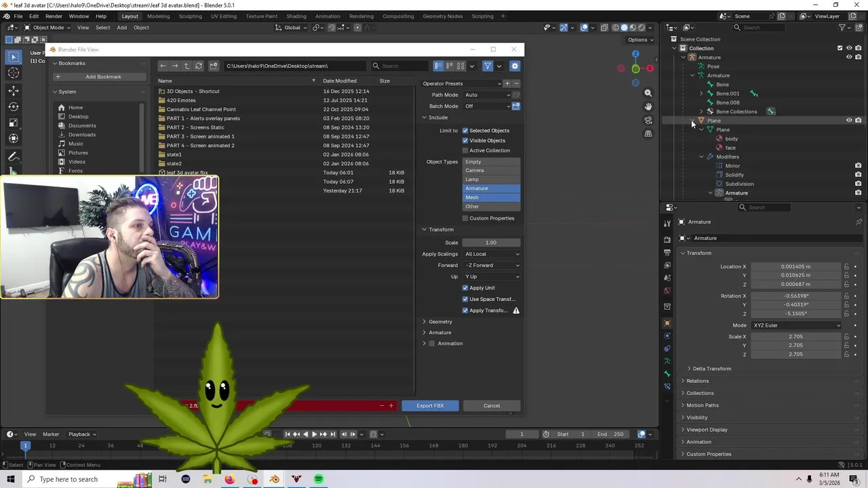This screenshot has height=488, width=868.
Task: Go back to previous folder
Action: 163,66
